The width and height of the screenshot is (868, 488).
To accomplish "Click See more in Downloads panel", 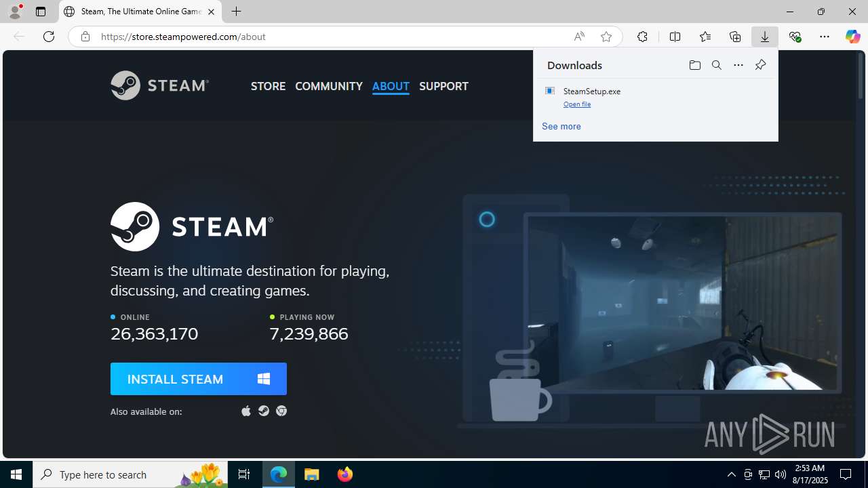I will point(561,126).
